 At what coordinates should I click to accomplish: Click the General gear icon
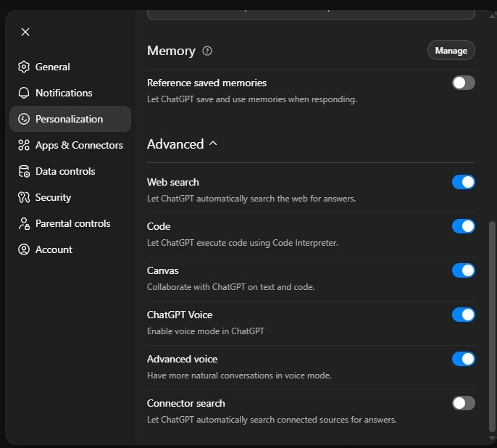point(24,67)
